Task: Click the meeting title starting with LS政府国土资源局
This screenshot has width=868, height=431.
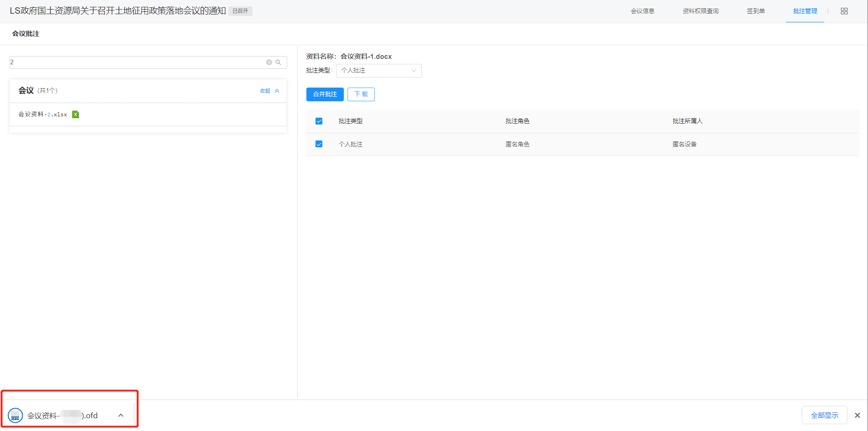Action: pyautogui.click(x=118, y=11)
